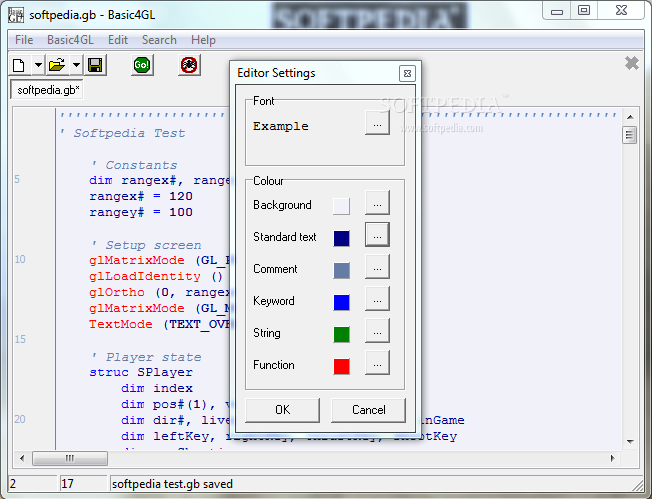Image resolution: width=652 pixels, height=499 pixels.
Task: Click the 'glLoadIdentity ()' code line
Action: coord(156,276)
